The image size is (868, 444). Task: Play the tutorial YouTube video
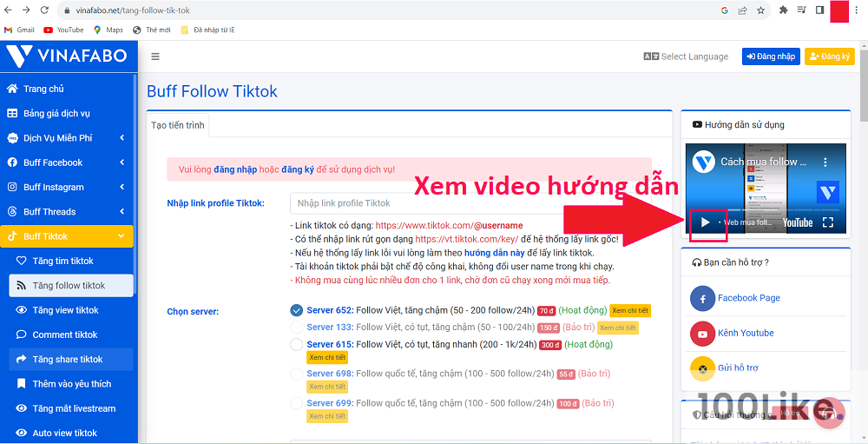tap(705, 222)
